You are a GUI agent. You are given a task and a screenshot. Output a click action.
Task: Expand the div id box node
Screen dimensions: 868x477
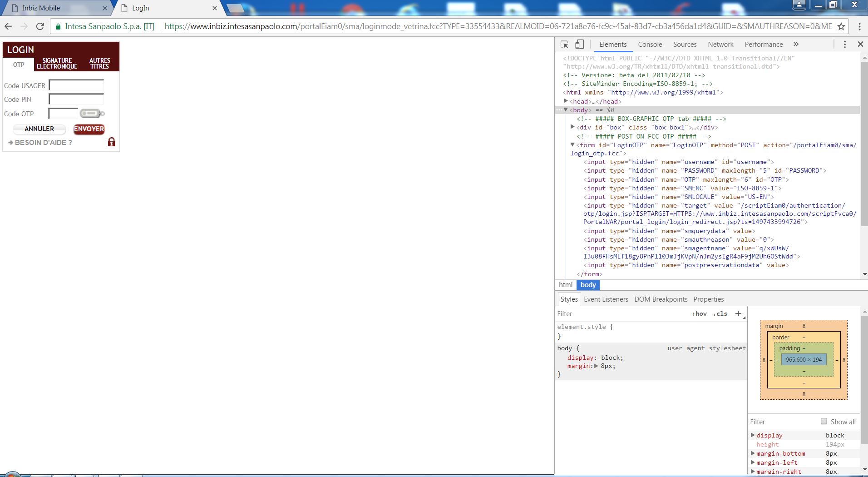tap(572, 127)
